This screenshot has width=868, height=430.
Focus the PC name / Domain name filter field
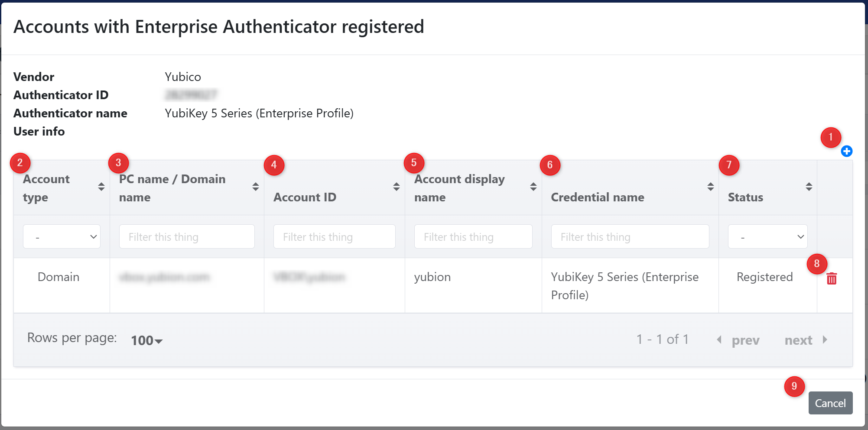(x=187, y=236)
